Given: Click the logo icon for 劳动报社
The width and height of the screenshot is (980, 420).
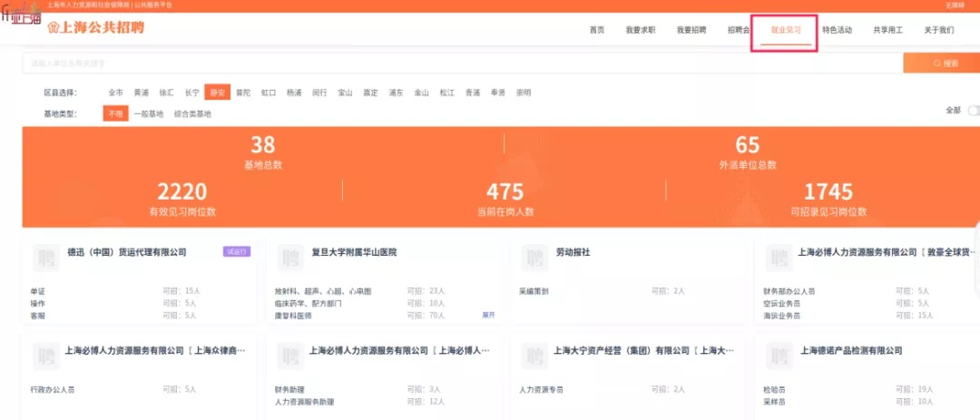Looking at the screenshot, I should pos(534,258).
